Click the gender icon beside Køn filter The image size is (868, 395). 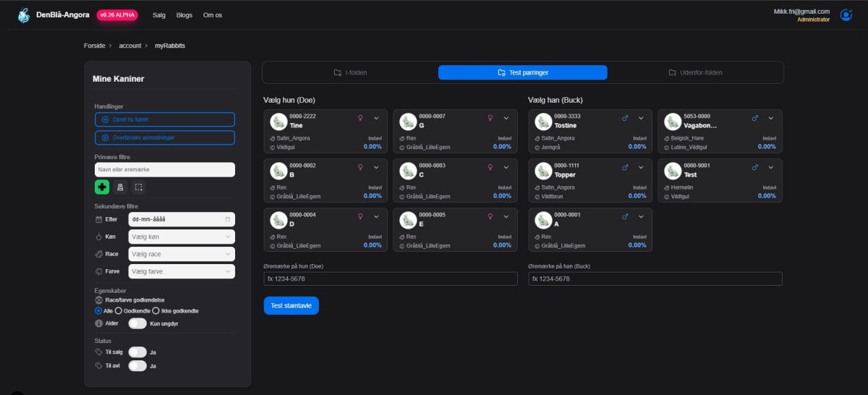[x=99, y=237]
